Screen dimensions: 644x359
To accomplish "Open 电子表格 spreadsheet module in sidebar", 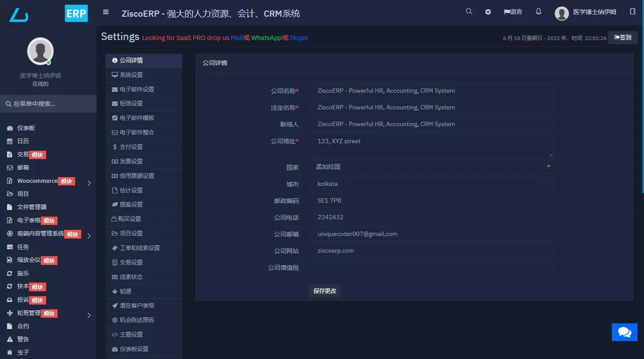I will 32,221.
